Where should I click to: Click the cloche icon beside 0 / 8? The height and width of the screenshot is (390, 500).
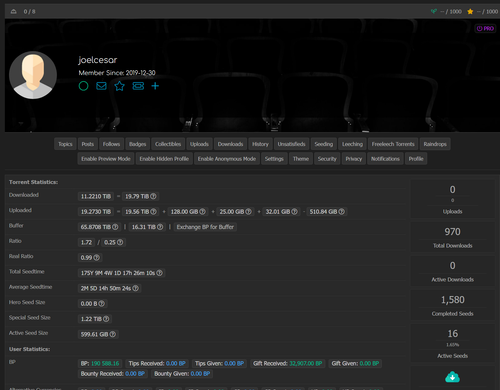click(13, 12)
